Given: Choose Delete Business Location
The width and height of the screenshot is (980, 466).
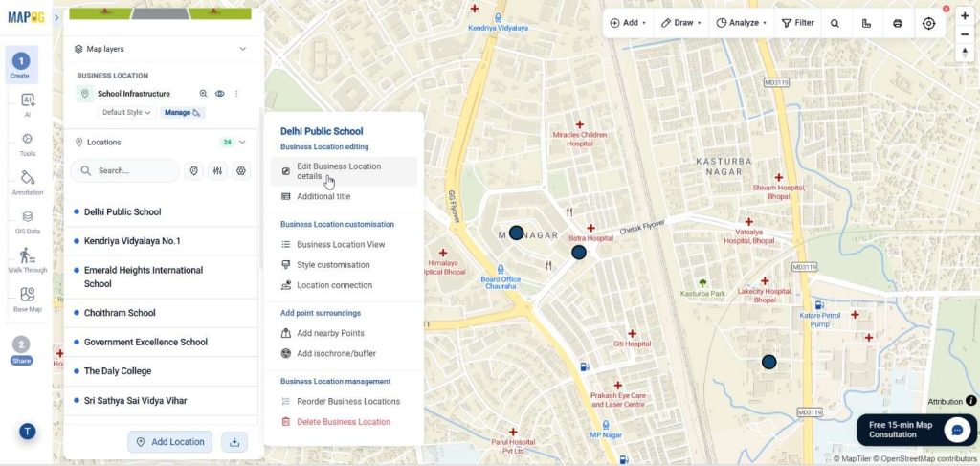Looking at the screenshot, I should 344,422.
